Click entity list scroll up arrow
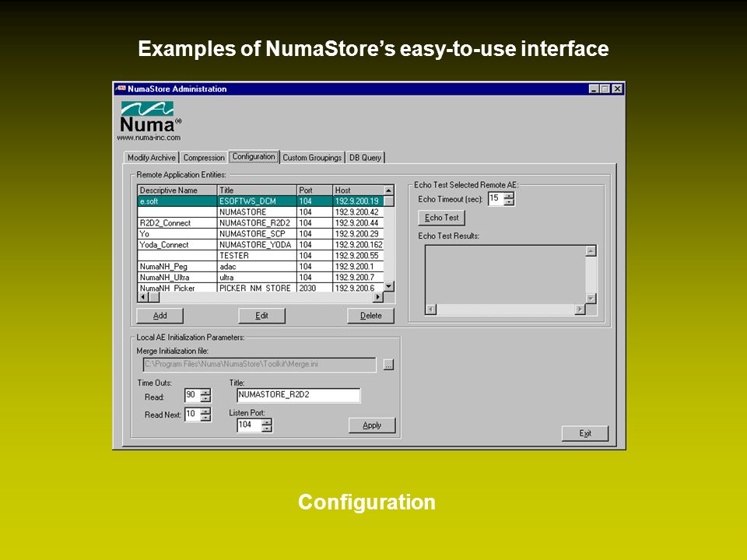The height and width of the screenshot is (560, 747). point(389,190)
